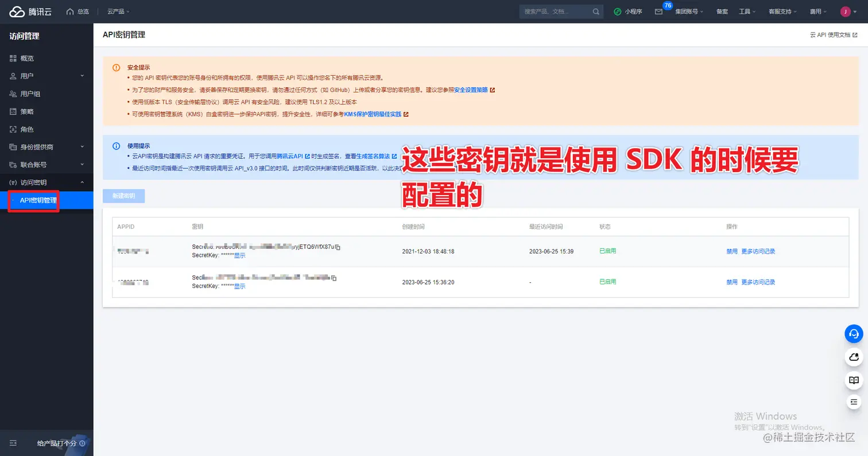Select API密钥管理 in sidebar
Viewport: 868px width, 456px height.
(46, 200)
